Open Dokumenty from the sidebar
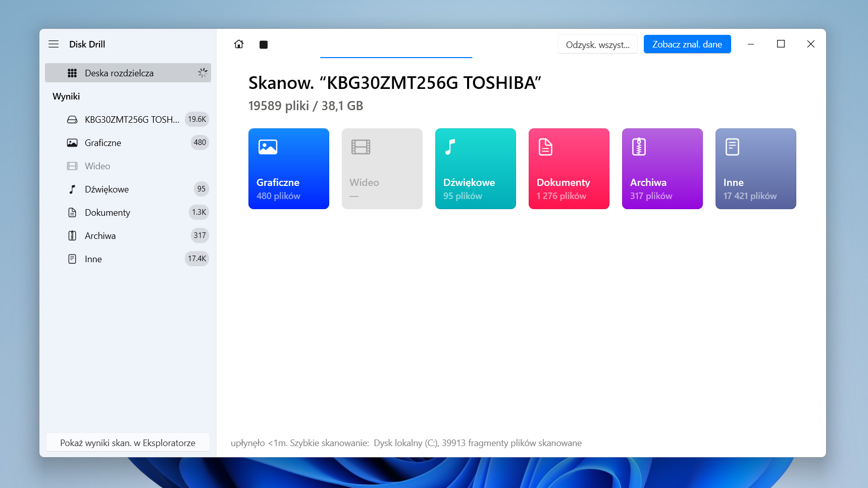The width and height of the screenshot is (868, 488). pyautogui.click(x=107, y=213)
